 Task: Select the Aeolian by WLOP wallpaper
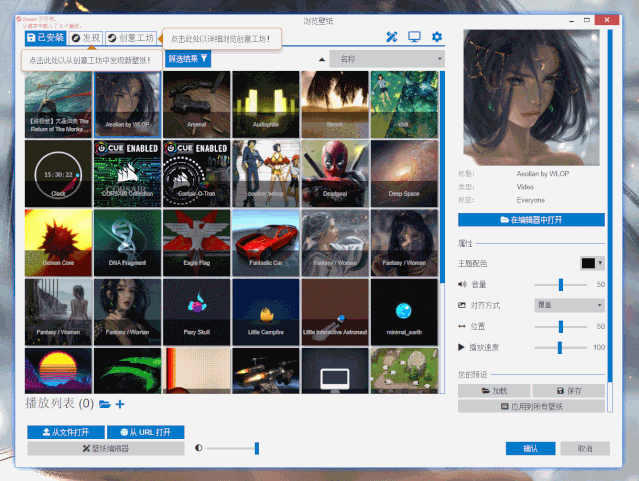pos(128,104)
